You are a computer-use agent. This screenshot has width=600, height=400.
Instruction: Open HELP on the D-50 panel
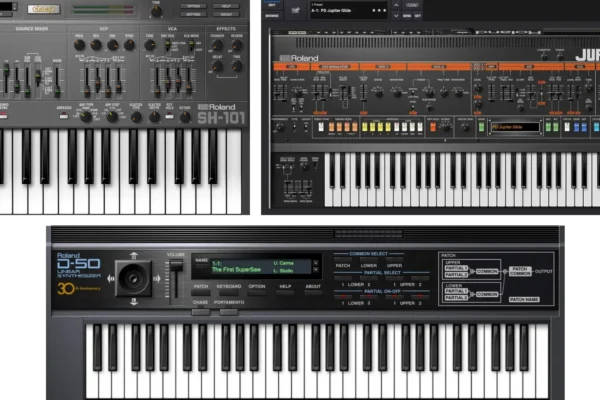pyautogui.click(x=285, y=293)
